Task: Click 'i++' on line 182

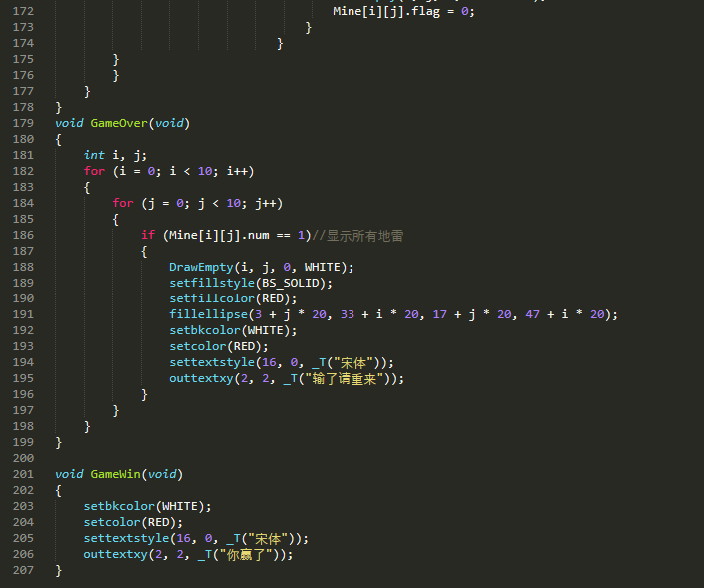Action: 237,171
